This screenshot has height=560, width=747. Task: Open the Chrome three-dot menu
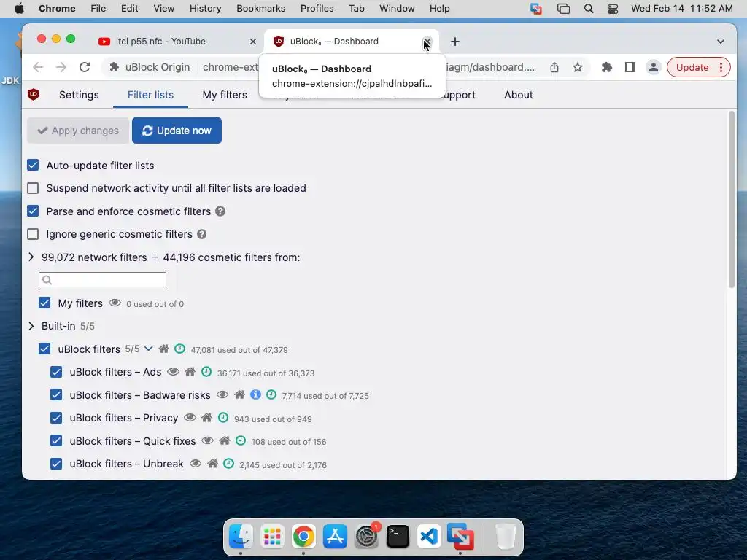(x=721, y=67)
